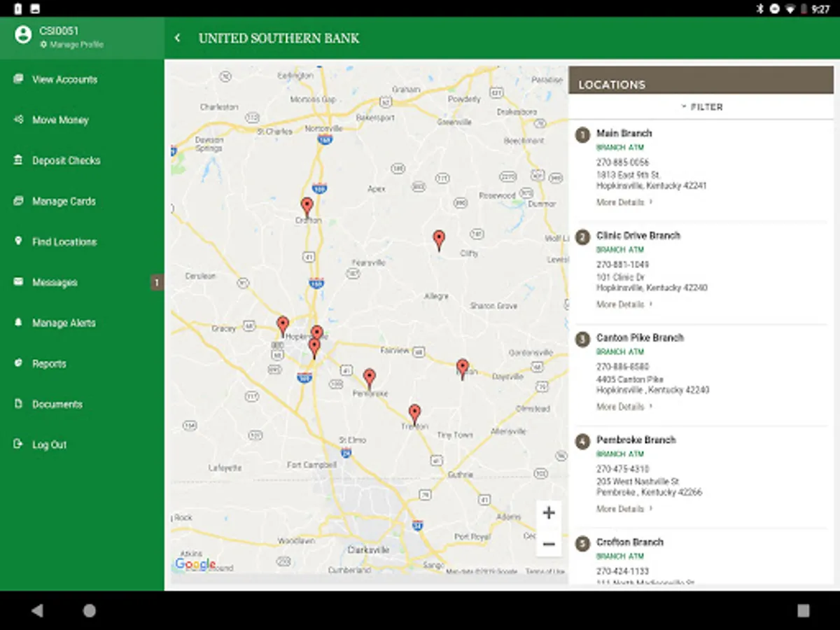The height and width of the screenshot is (630, 840).
Task: Click the Messages envelope icon
Action: 18,282
